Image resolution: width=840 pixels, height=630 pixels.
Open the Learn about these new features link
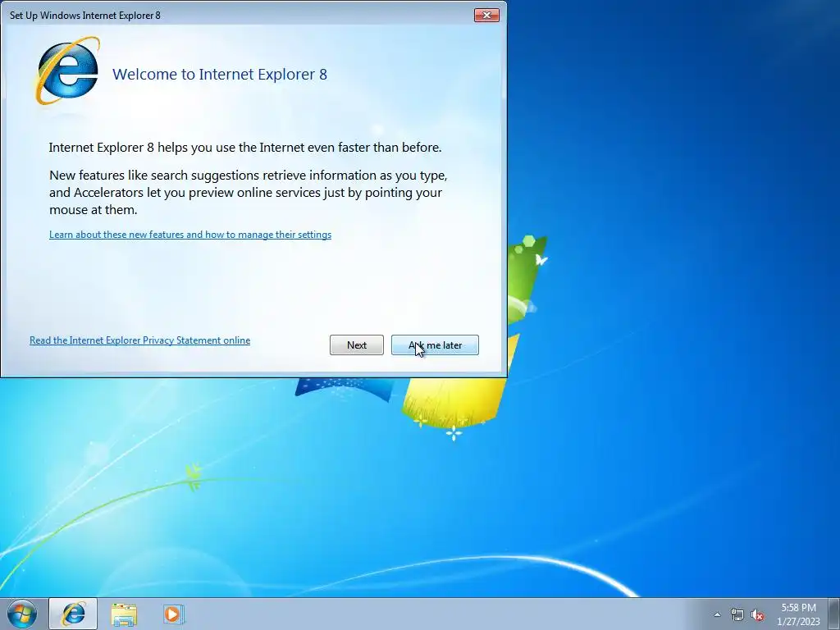point(190,235)
